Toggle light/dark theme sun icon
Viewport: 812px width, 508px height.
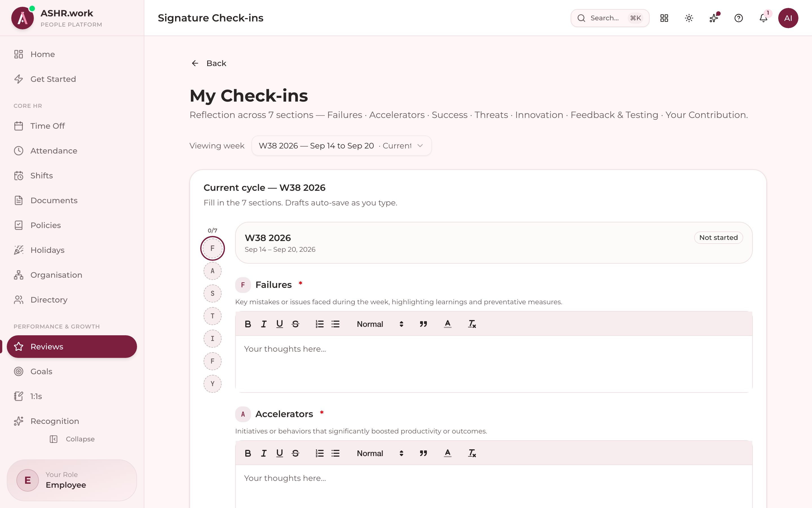click(x=689, y=18)
